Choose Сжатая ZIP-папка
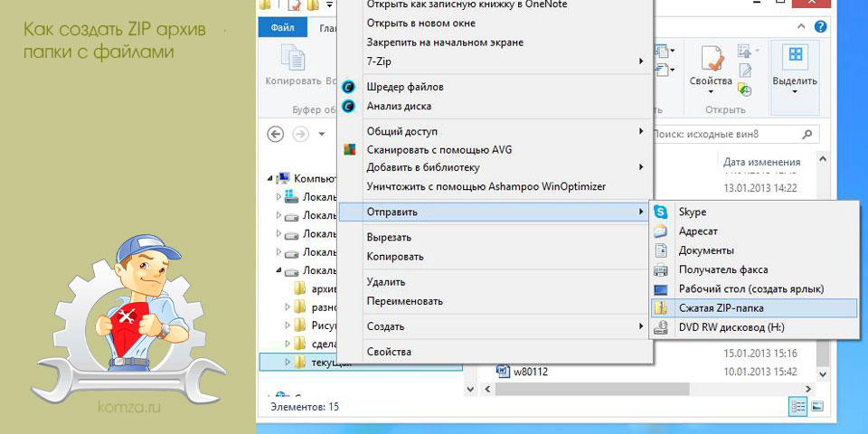The image size is (868, 434). [754, 308]
